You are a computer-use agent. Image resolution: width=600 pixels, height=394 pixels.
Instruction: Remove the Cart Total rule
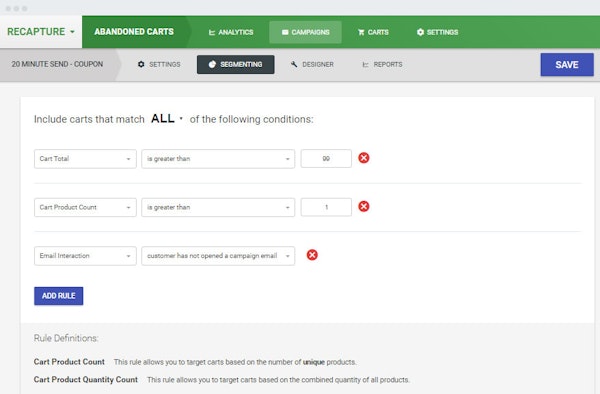tap(364, 158)
